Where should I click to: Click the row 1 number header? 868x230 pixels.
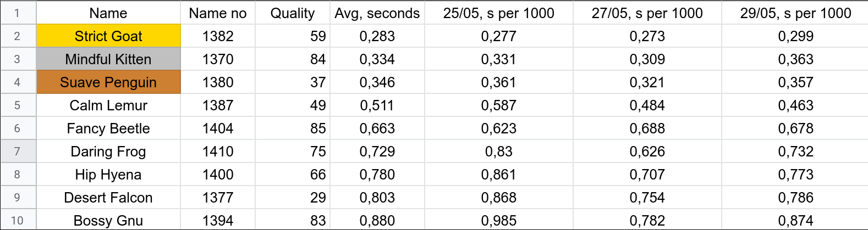point(18,13)
